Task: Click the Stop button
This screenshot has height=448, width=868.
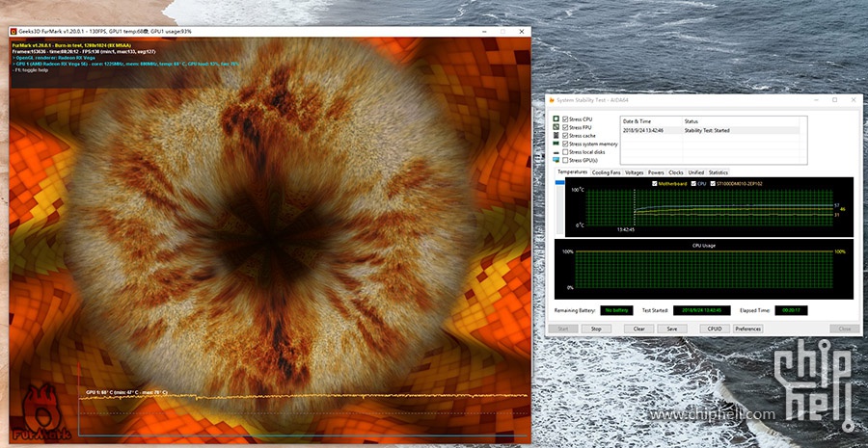Action: [596, 329]
